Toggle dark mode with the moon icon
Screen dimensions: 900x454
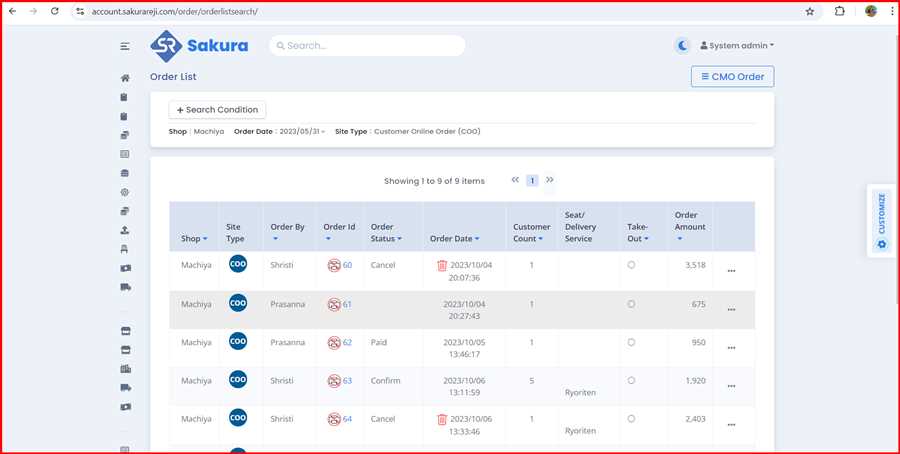682,46
